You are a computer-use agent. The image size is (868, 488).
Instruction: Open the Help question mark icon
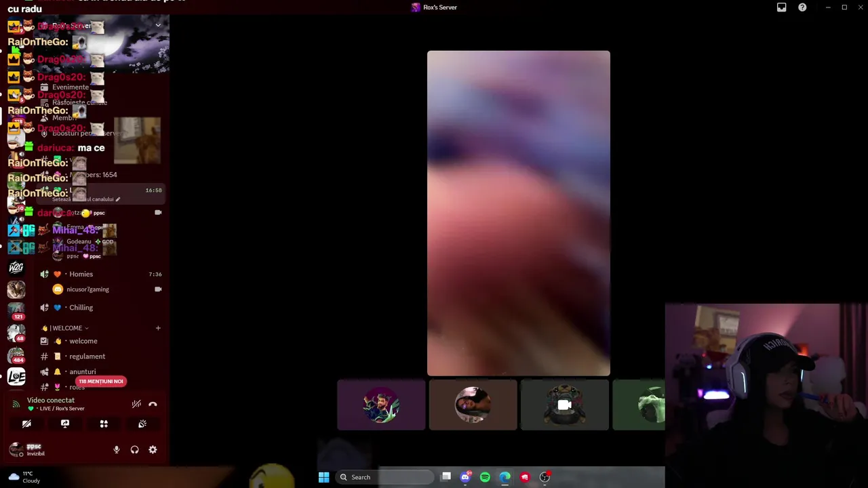tap(802, 7)
